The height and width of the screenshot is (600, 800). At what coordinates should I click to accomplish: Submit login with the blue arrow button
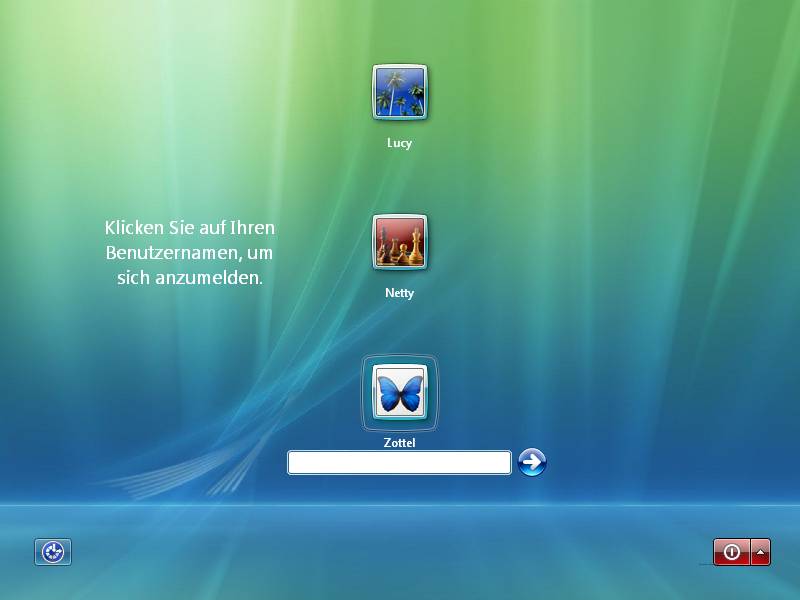tap(532, 462)
